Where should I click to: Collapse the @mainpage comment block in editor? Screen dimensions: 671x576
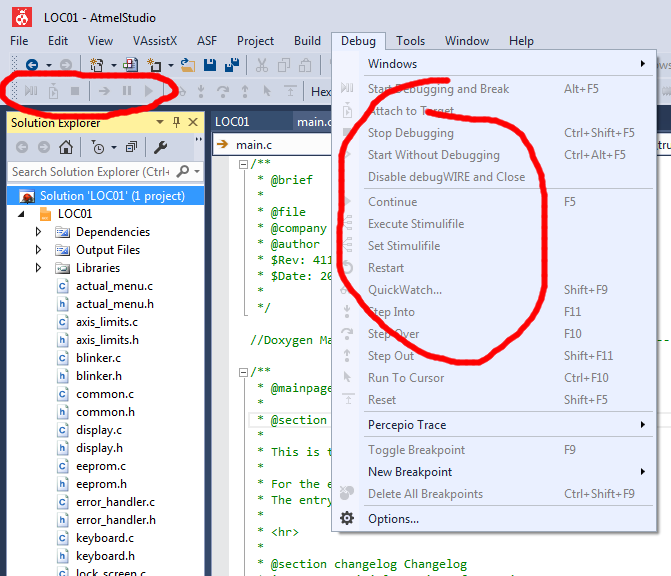(243, 372)
